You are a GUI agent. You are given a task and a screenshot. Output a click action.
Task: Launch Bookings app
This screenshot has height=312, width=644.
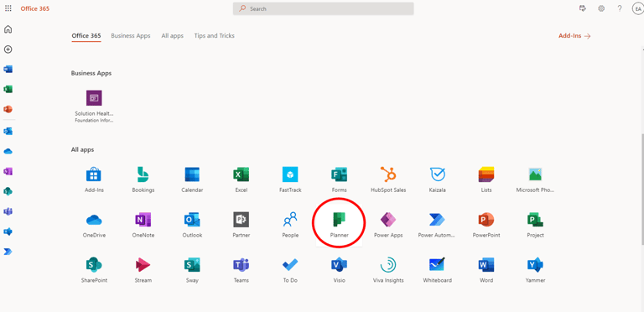[143, 179]
